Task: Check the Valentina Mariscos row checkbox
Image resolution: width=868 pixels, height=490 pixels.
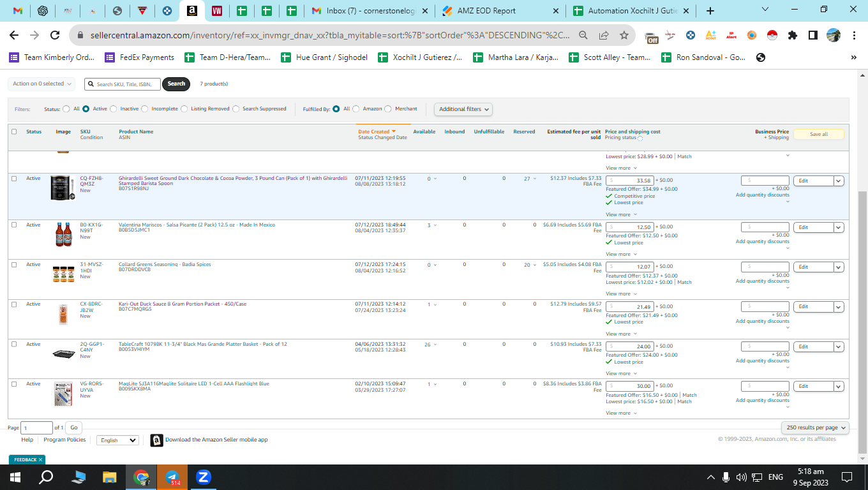Action: [x=14, y=225]
